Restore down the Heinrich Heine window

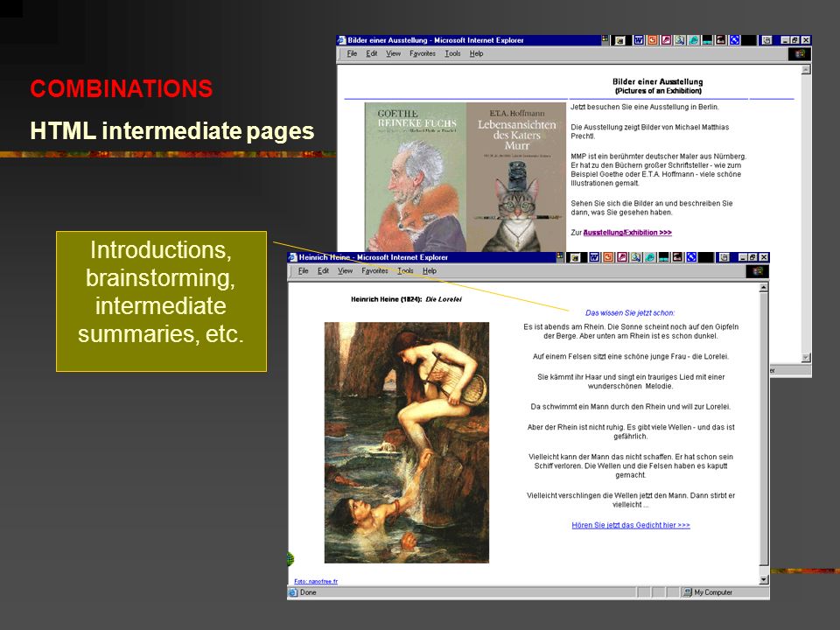pyautogui.click(x=752, y=257)
